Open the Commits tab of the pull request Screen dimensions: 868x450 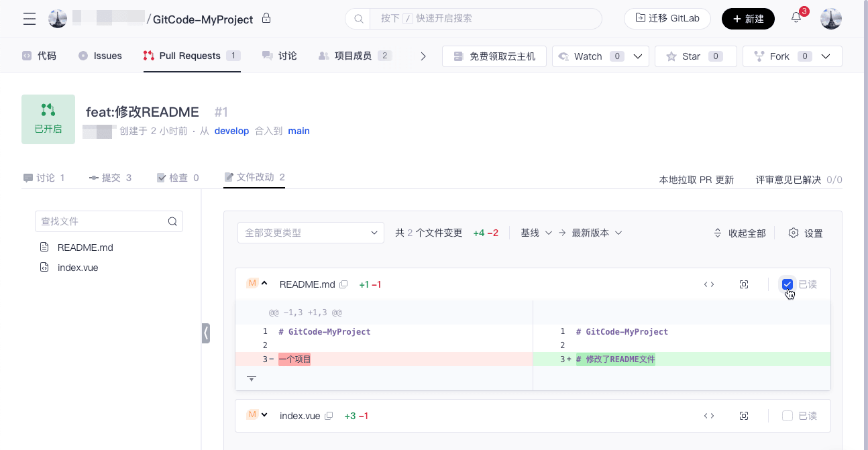click(111, 178)
